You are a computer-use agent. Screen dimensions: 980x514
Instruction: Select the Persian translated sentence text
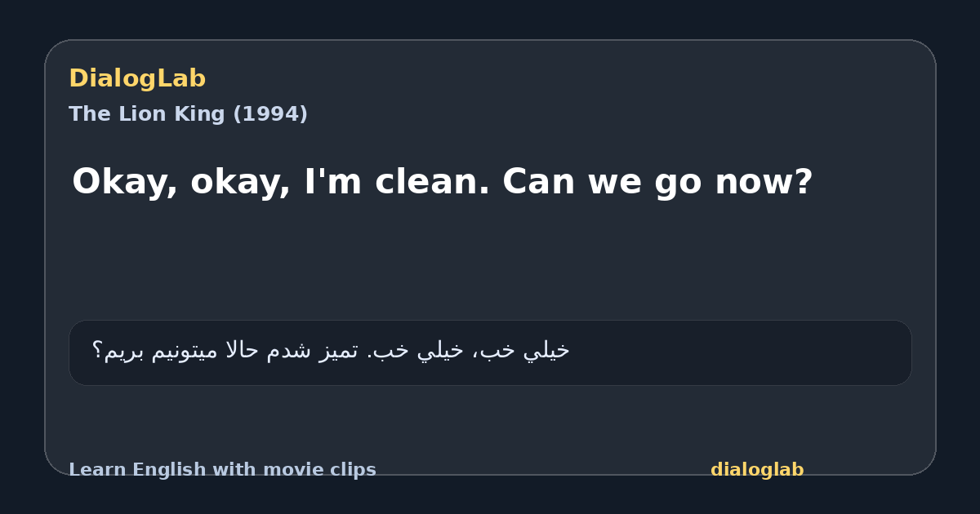click(x=331, y=351)
